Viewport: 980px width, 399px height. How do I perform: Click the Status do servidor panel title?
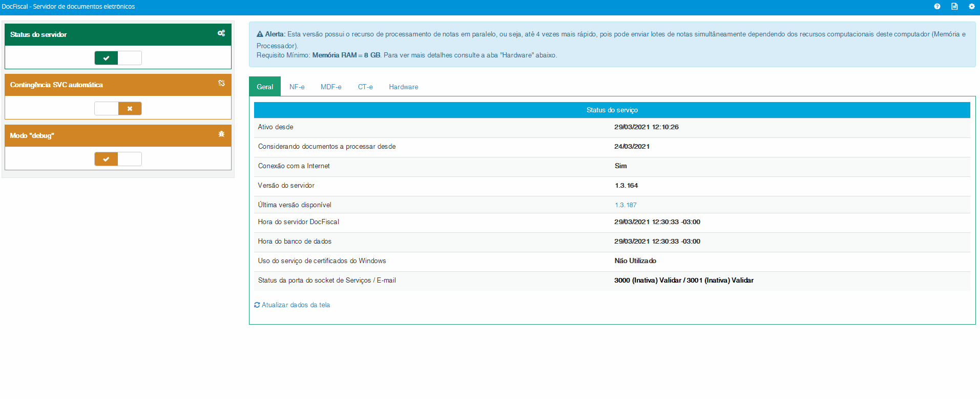(x=38, y=35)
